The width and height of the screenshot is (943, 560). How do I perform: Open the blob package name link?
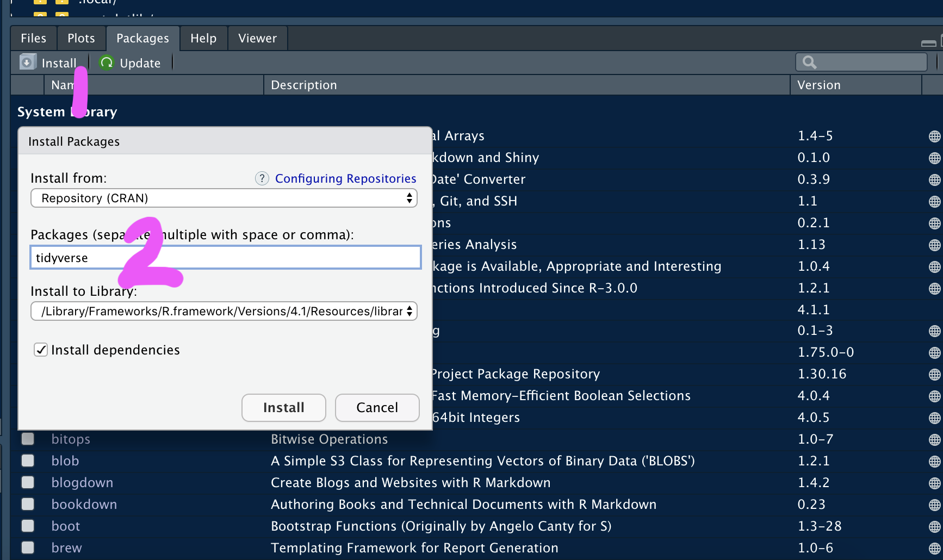coord(65,461)
